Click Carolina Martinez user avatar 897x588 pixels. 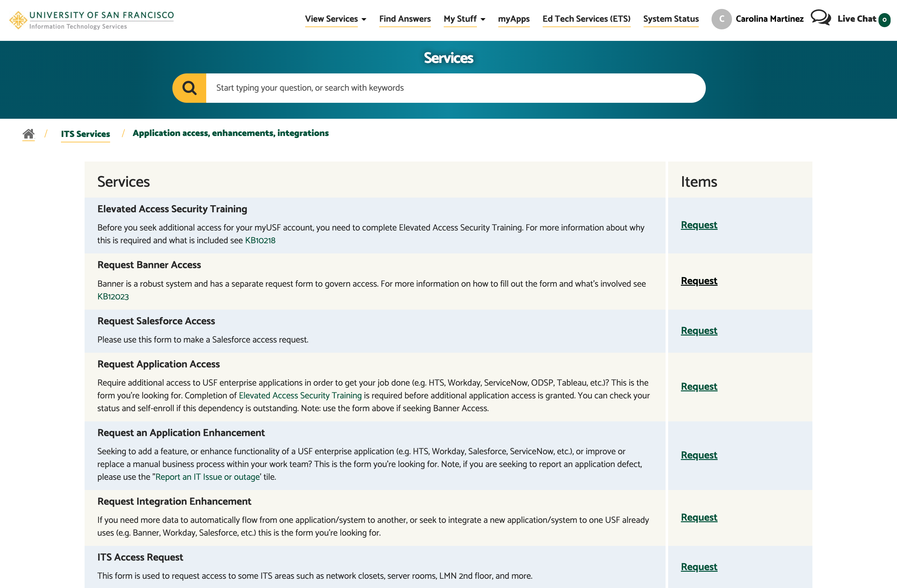coord(721,19)
